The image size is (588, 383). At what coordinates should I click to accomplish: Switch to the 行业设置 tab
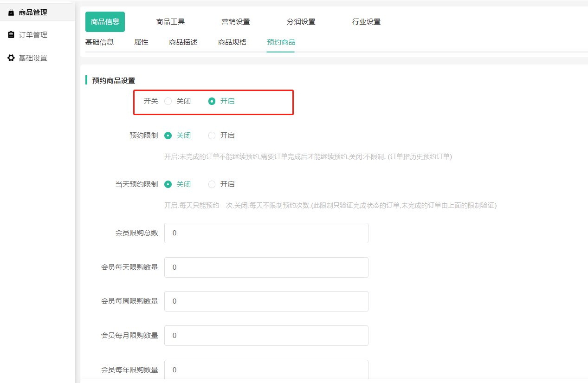(x=366, y=22)
